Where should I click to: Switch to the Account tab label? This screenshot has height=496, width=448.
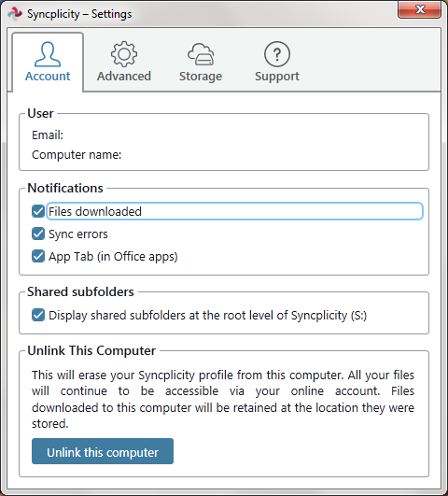point(48,77)
